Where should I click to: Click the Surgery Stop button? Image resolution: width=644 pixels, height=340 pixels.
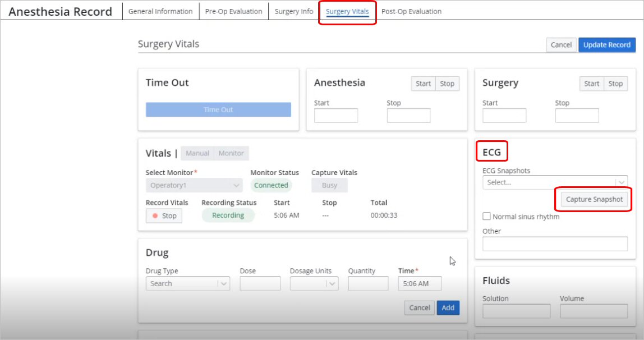[615, 84]
